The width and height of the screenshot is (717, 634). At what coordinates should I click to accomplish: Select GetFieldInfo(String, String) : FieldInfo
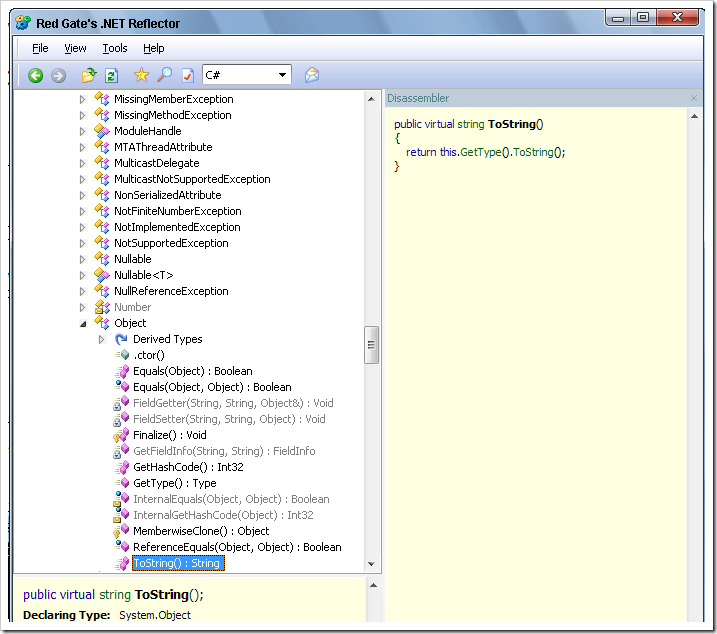224,451
